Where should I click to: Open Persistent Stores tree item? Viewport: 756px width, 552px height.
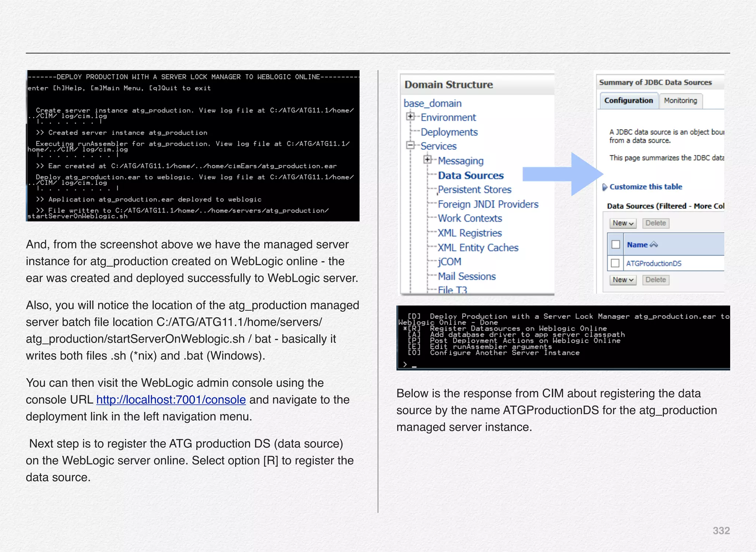pos(474,190)
